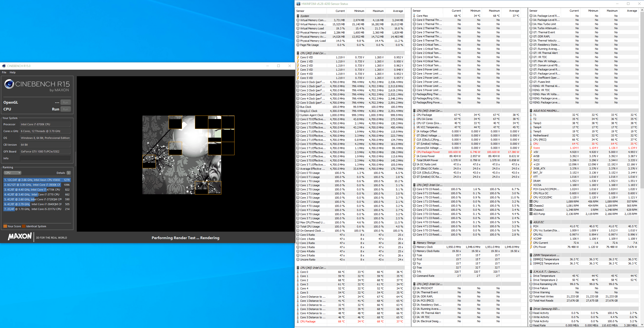Click HWiNFO vertical scrollbar on right

(x=642, y=167)
